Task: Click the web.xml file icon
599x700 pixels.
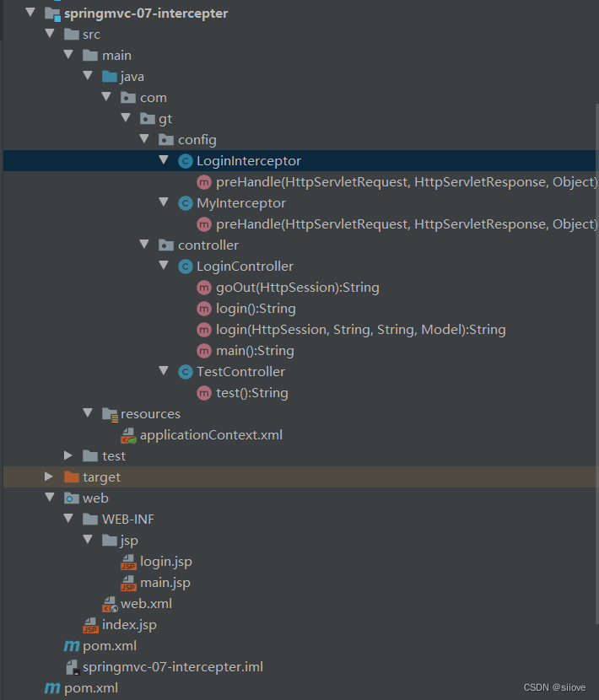Action: [x=110, y=604]
